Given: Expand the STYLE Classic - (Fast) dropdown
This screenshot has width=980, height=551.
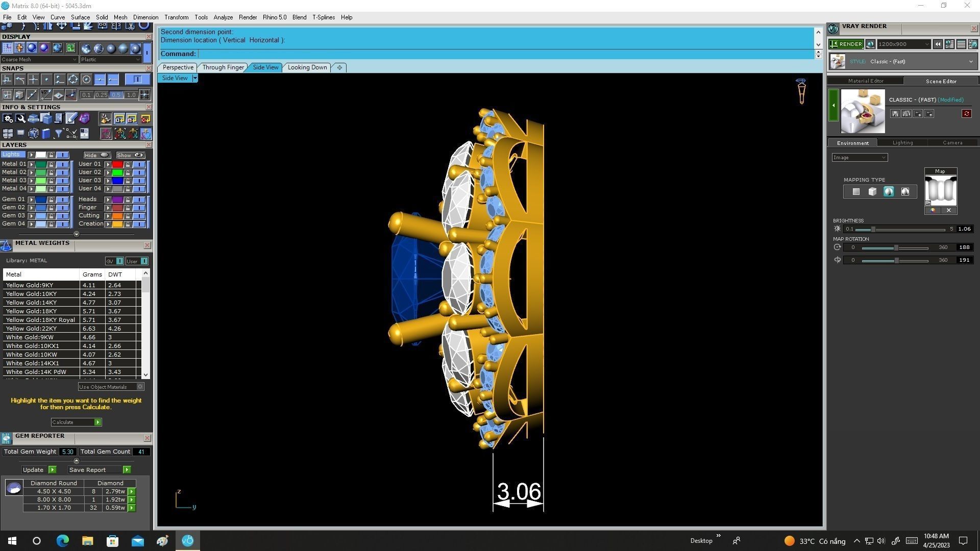Looking at the screenshot, I should pos(970,62).
